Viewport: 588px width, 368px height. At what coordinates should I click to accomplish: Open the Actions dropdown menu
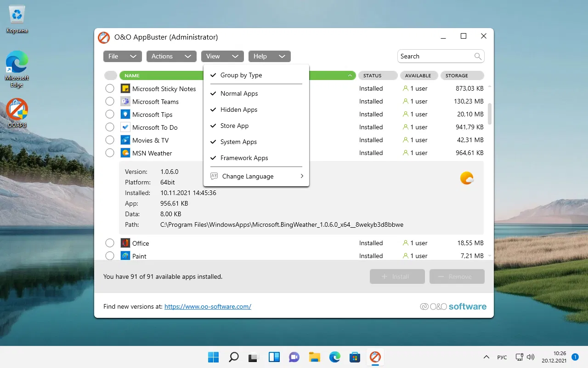tap(171, 56)
